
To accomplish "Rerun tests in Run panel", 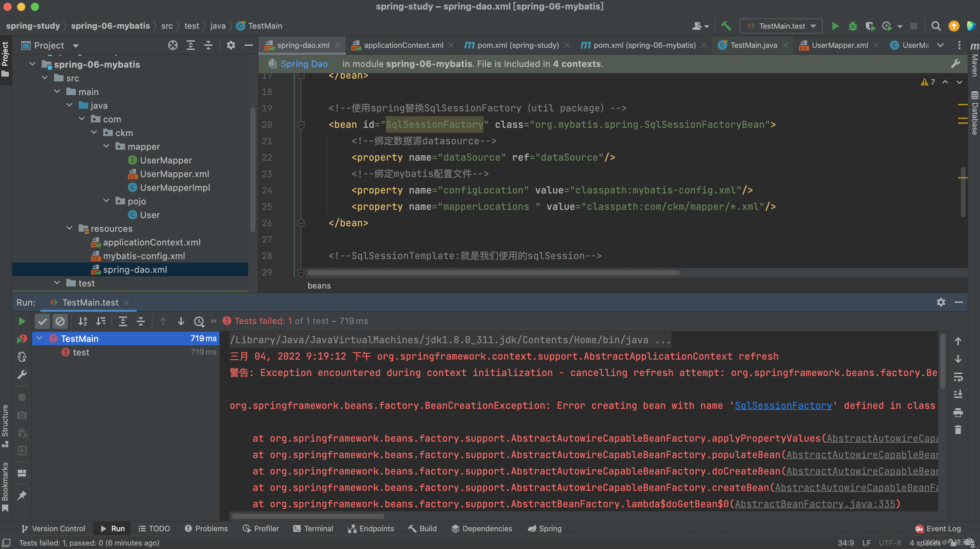I will coord(22,321).
